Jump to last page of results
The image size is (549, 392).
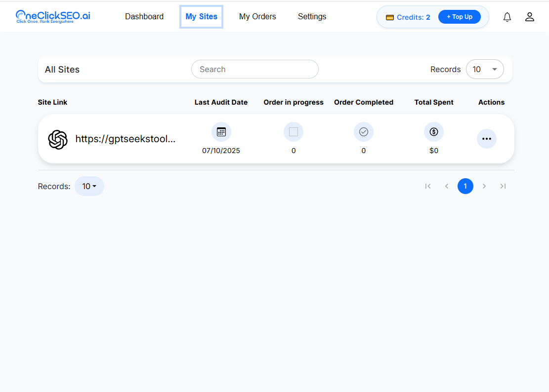click(x=503, y=186)
